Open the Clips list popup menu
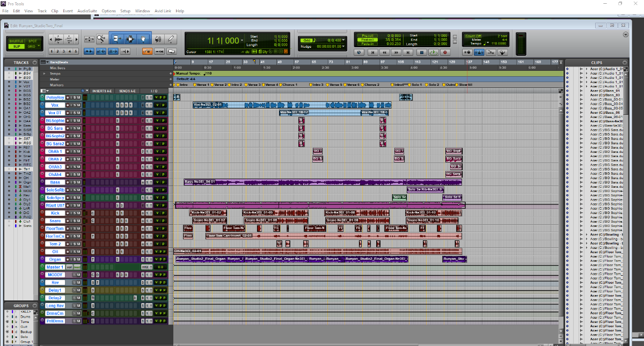This screenshot has height=346, width=644. click(x=625, y=63)
